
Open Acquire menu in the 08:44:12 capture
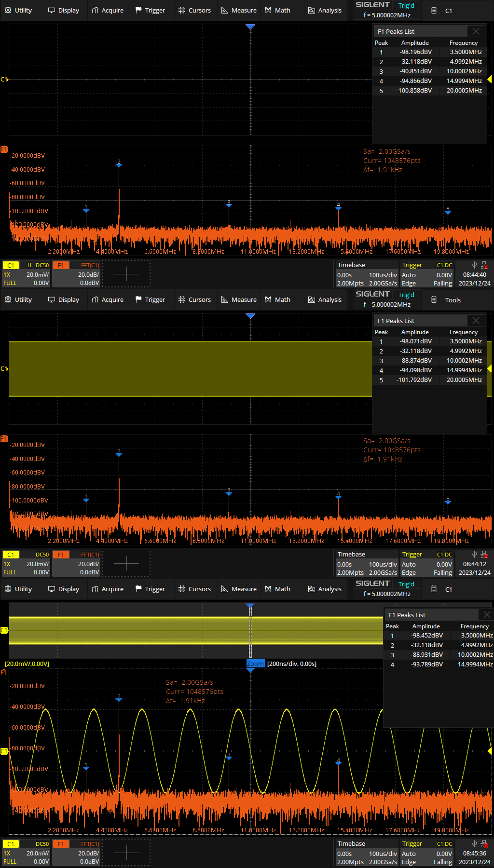pos(108,299)
